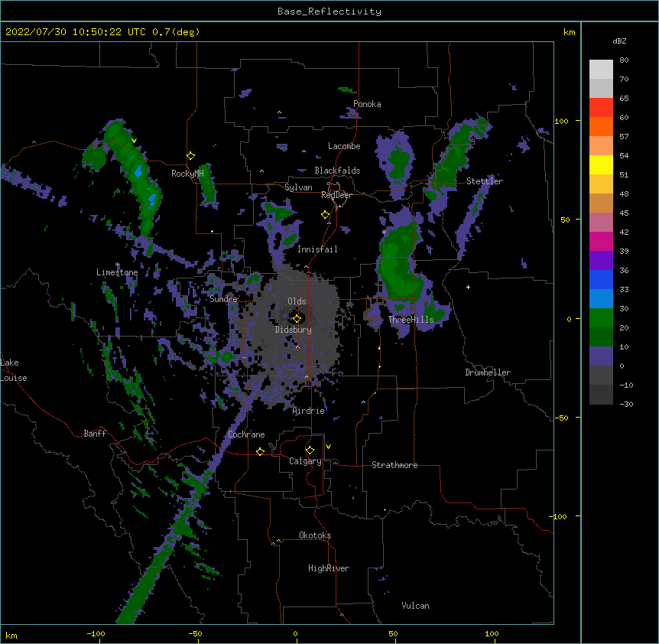Click the asterisk marker above Limestone
Image resolution: width=659 pixels, height=644 pixels.
pos(118,265)
